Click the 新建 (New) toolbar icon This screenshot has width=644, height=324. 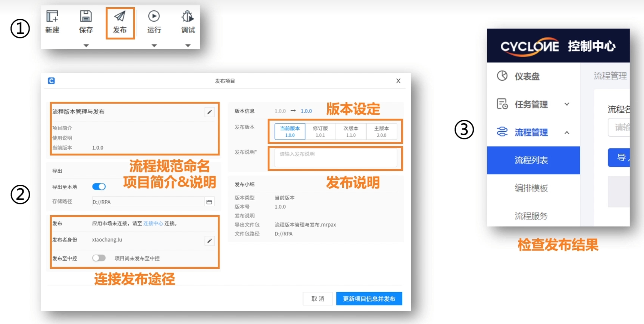point(52,17)
